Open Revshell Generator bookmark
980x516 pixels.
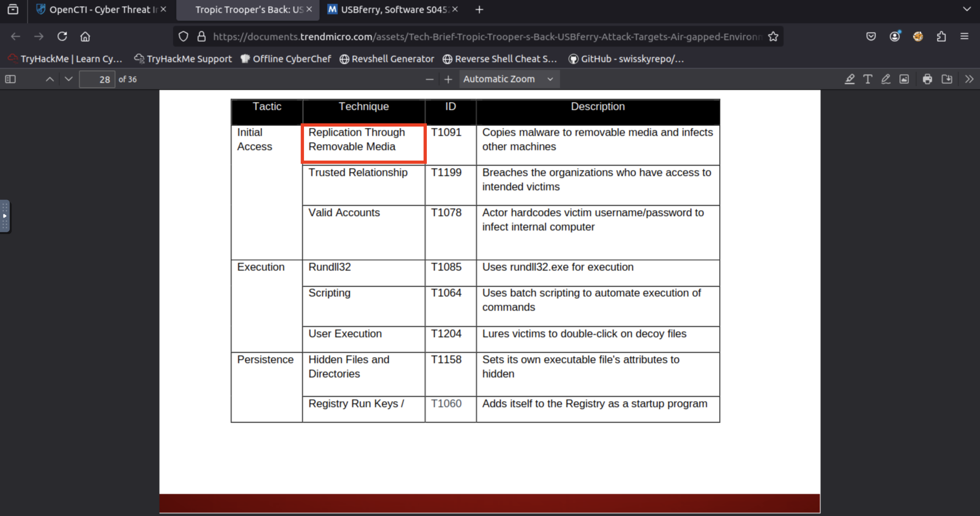click(x=387, y=59)
